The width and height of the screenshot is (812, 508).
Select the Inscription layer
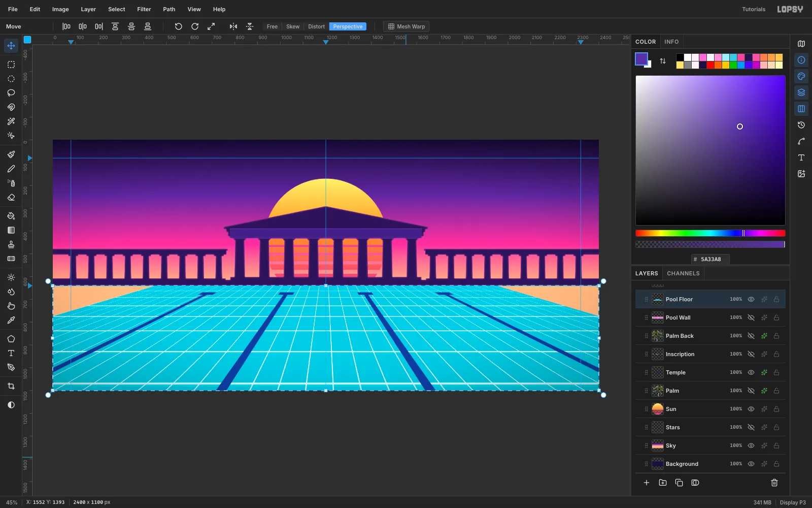click(x=710, y=354)
